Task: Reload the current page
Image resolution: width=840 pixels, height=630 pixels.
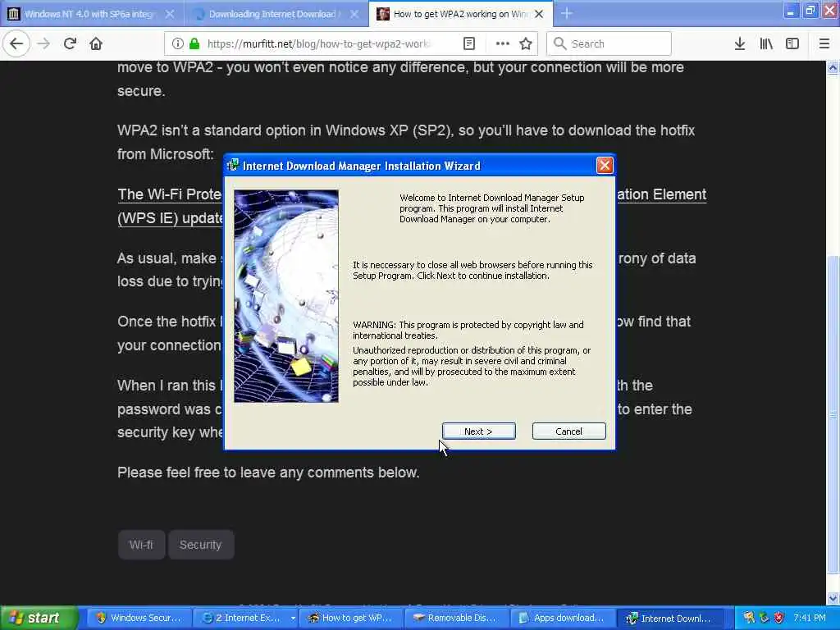Action: tap(70, 44)
